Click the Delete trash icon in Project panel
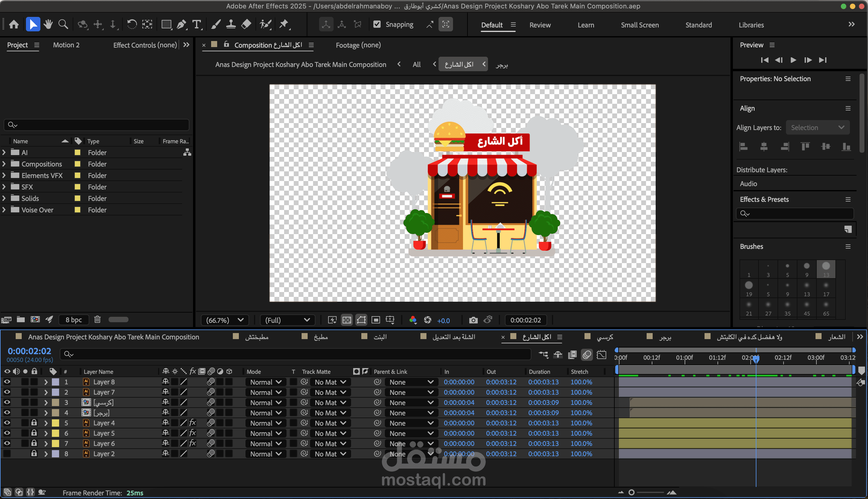Screen dimensions: 868x499 97,319
